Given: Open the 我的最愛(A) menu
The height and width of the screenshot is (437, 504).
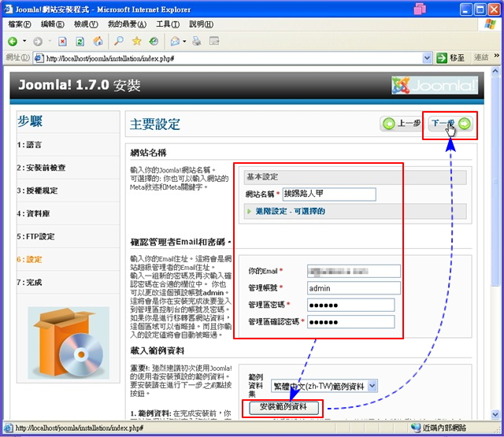Looking at the screenshot, I should click(127, 24).
